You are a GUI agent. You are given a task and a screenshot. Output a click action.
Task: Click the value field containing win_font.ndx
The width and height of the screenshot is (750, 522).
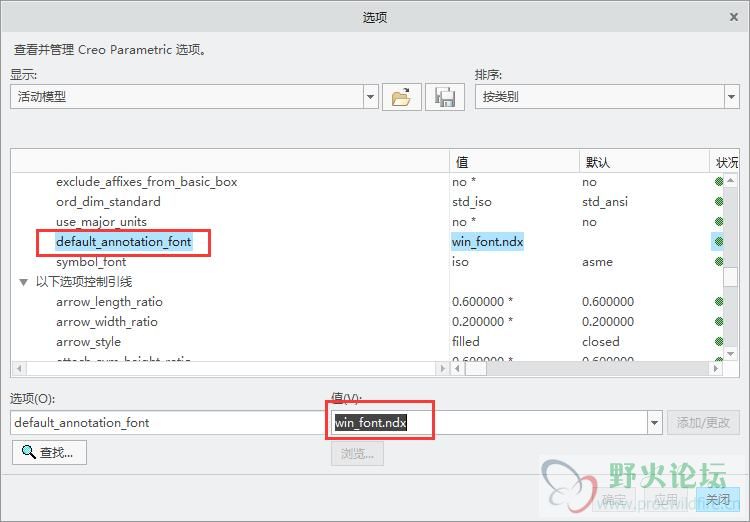(x=488, y=423)
